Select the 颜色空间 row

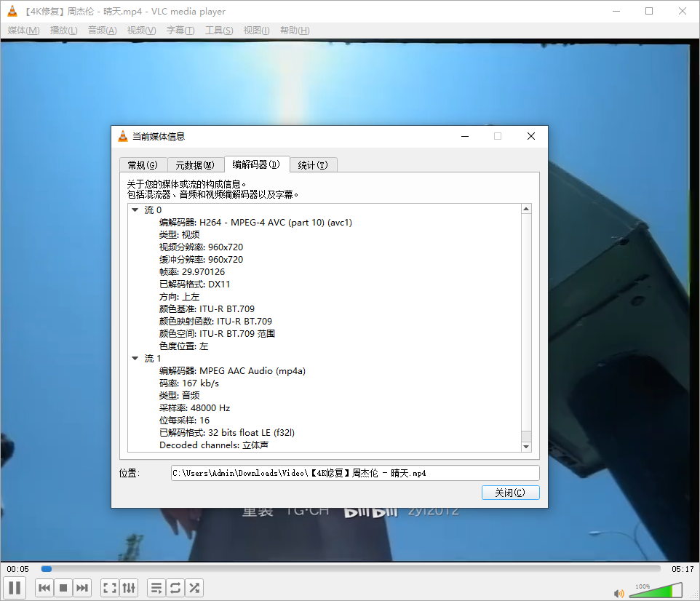[x=217, y=334]
